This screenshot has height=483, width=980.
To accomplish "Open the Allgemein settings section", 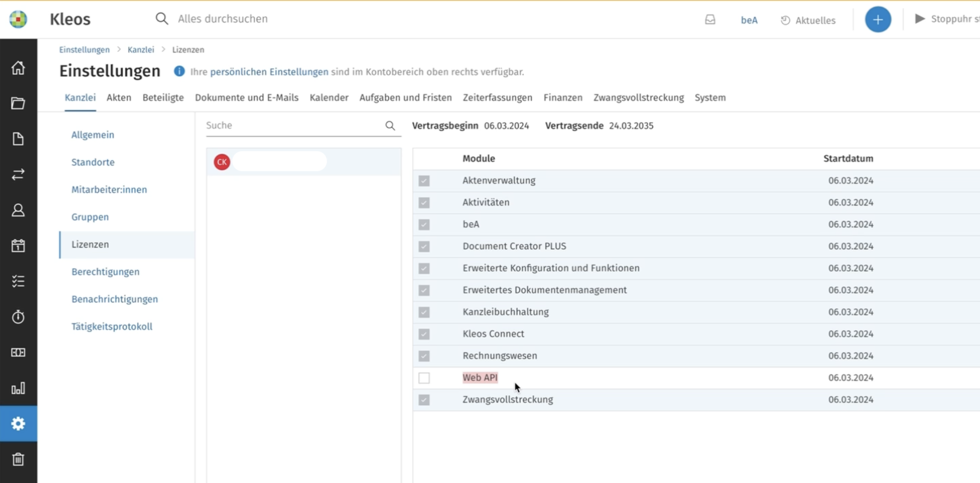I will [93, 135].
